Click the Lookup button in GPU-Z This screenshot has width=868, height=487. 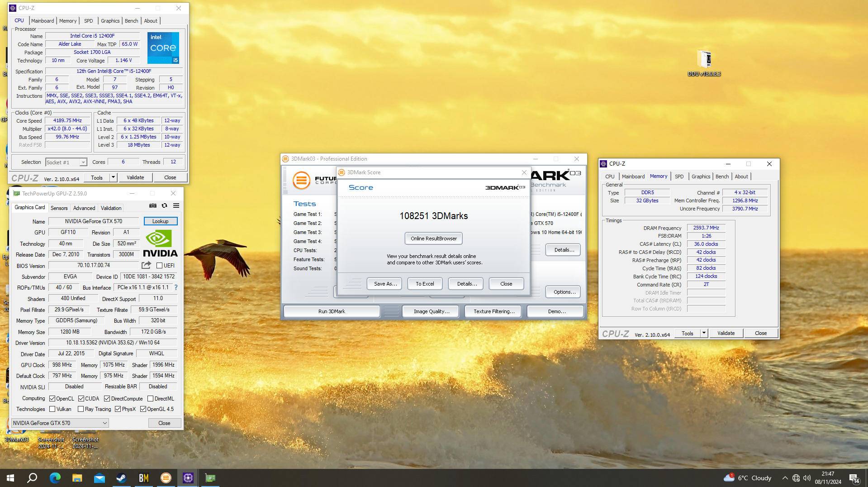[160, 221]
